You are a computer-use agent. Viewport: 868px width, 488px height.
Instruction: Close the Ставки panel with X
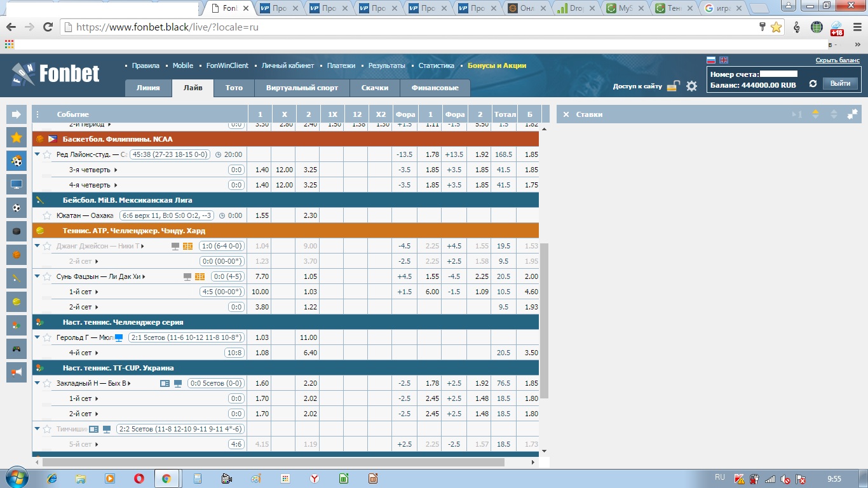[566, 114]
